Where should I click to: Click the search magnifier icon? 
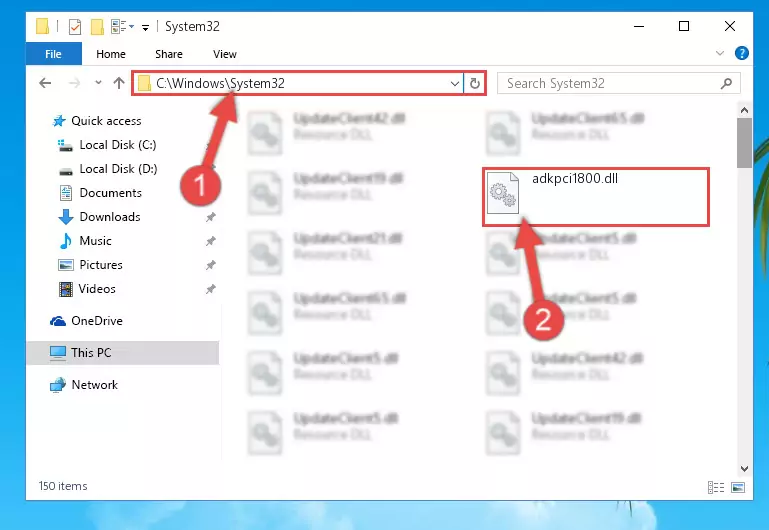(727, 84)
